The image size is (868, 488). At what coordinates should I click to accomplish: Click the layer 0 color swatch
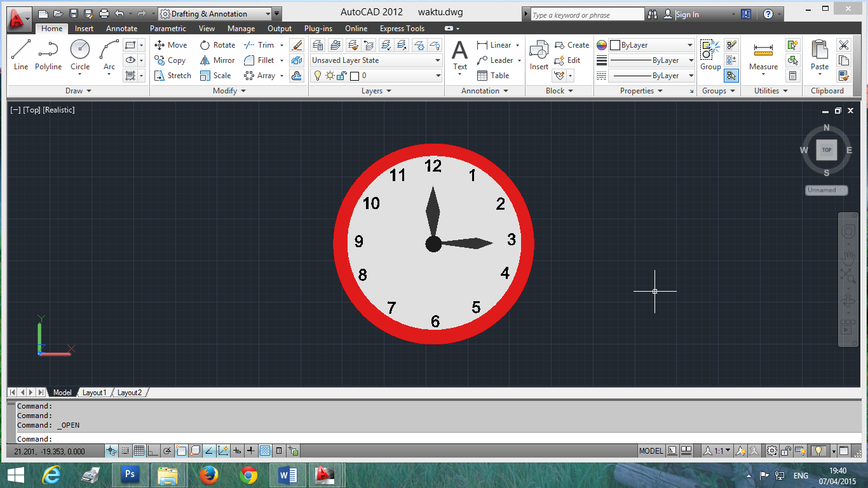[x=355, y=76]
